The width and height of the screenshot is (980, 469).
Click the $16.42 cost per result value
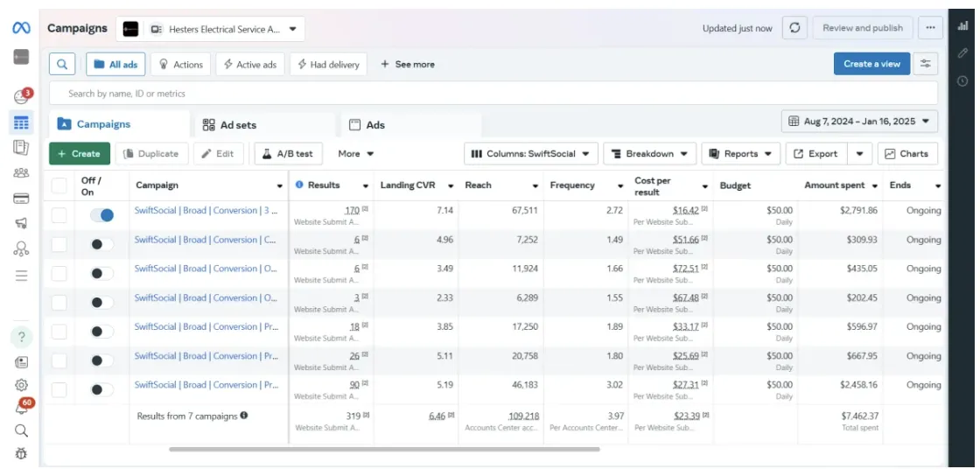[686, 211]
